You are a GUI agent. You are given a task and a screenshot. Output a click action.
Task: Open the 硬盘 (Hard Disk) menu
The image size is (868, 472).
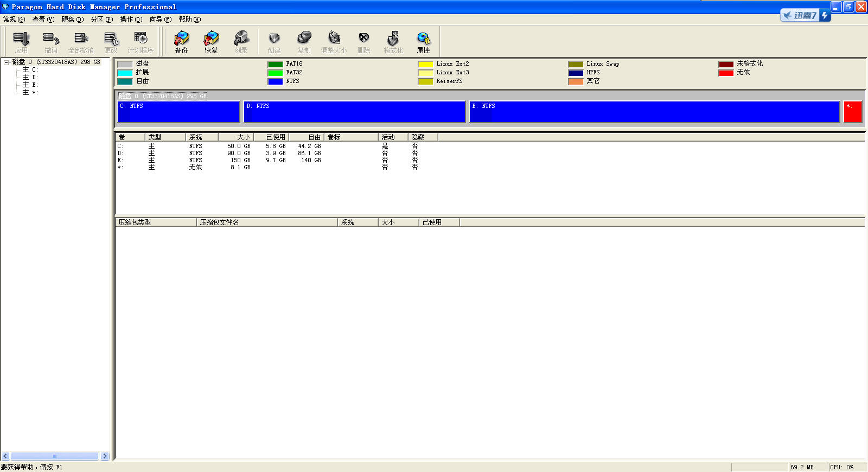(72, 20)
